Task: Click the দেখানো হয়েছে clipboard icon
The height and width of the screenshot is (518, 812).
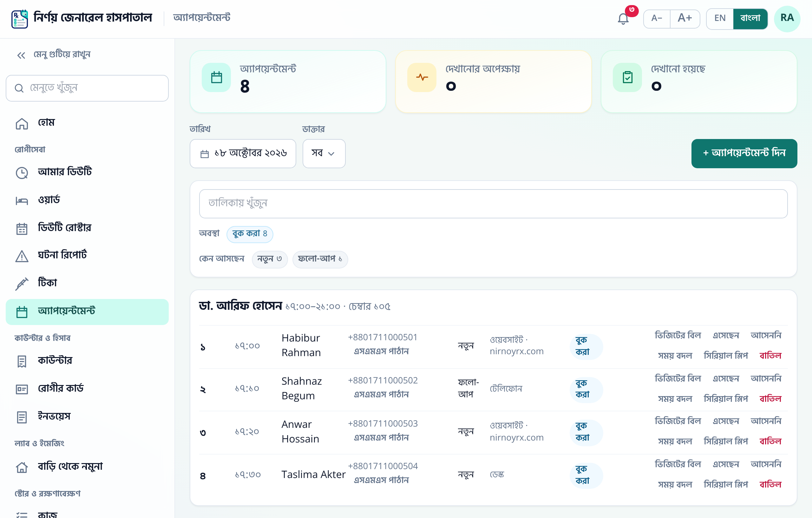Action: pyautogui.click(x=627, y=77)
